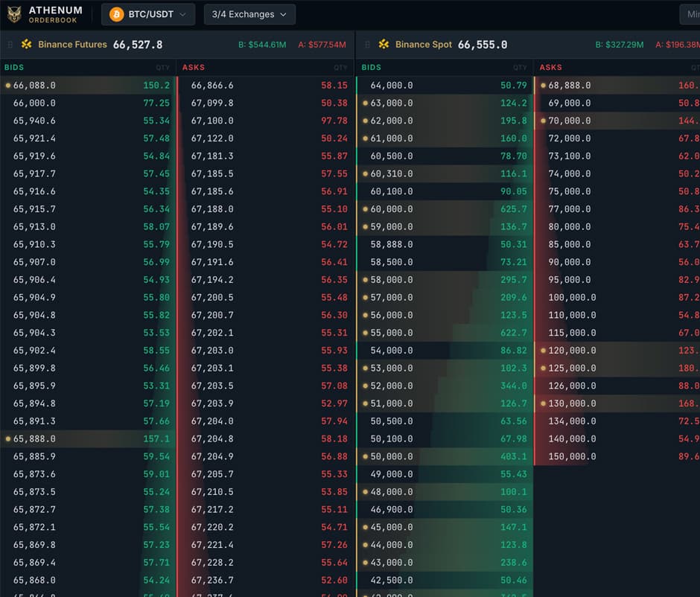The image size is (700, 597).
Task: Open the BTC/USDT pair dropdown
Action: [148, 14]
